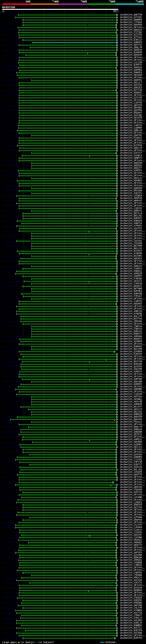This screenshot has height=644, width=146.
Task: Open hit UniRef100_Q6ZIA1
Action: pyautogui.click(x=131, y=412)
